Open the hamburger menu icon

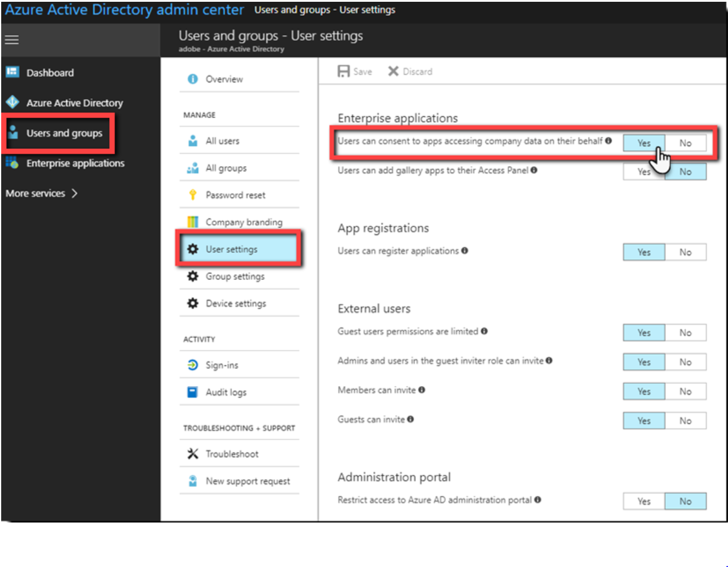coord(12,40)
